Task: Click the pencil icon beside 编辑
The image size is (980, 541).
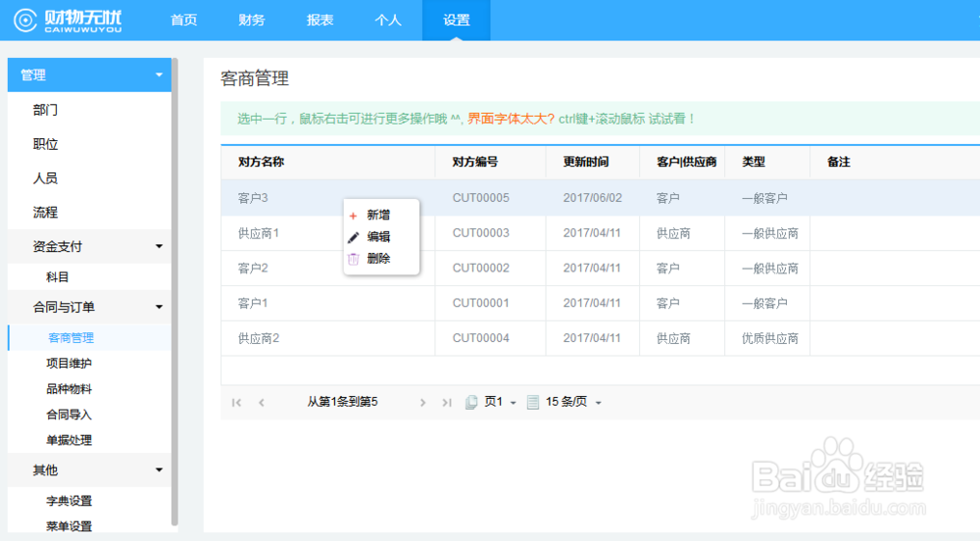Action: click(x=353, y=237)
